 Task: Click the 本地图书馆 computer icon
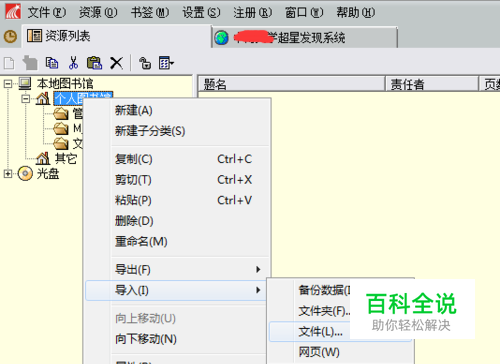tap(25, 83)
